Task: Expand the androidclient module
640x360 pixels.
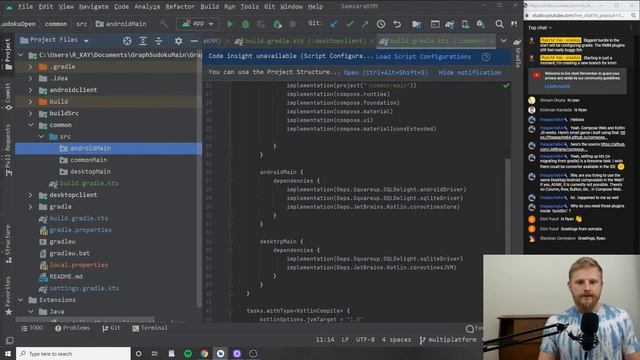Action: (30, 90)
